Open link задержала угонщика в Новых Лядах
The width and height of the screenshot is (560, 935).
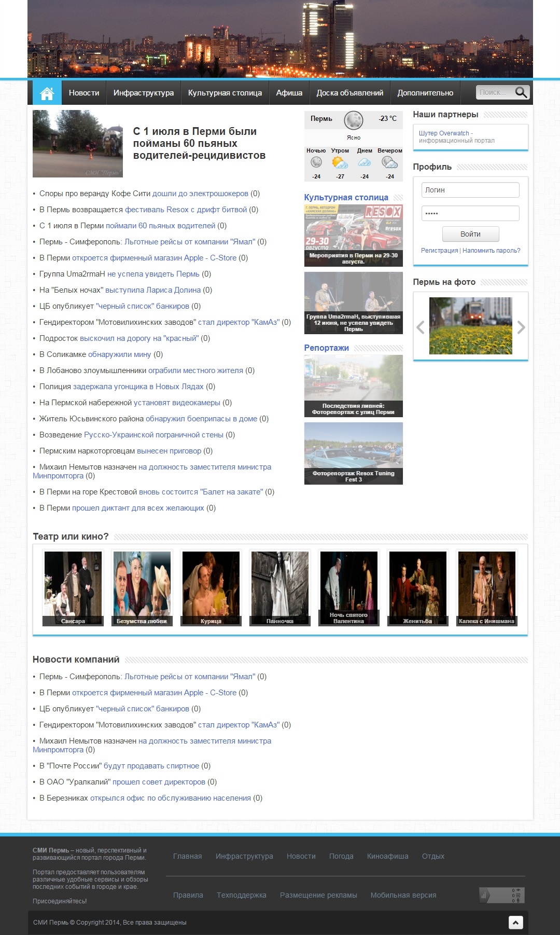tap(138, 387)
